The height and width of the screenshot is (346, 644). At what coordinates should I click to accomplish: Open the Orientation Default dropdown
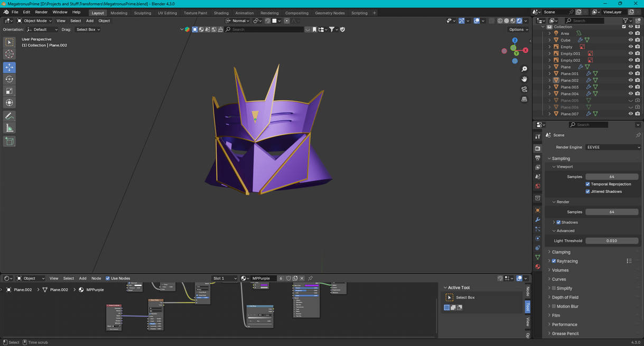pos(42,30)
